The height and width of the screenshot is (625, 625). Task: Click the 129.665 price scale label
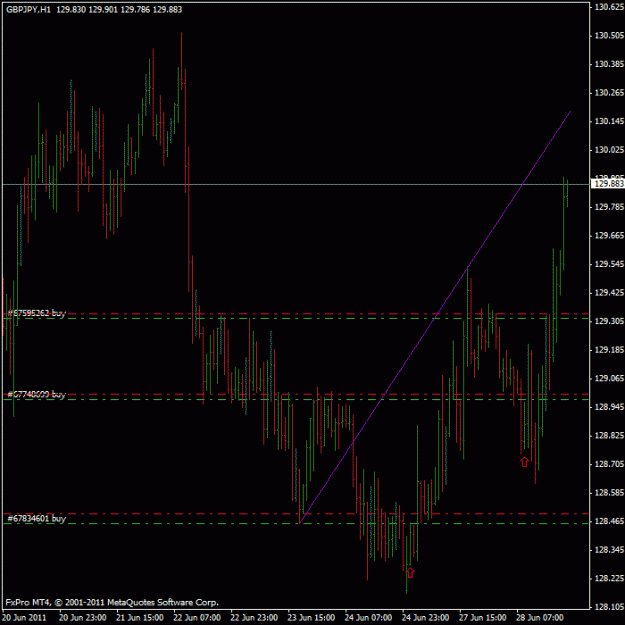(609, 236)
